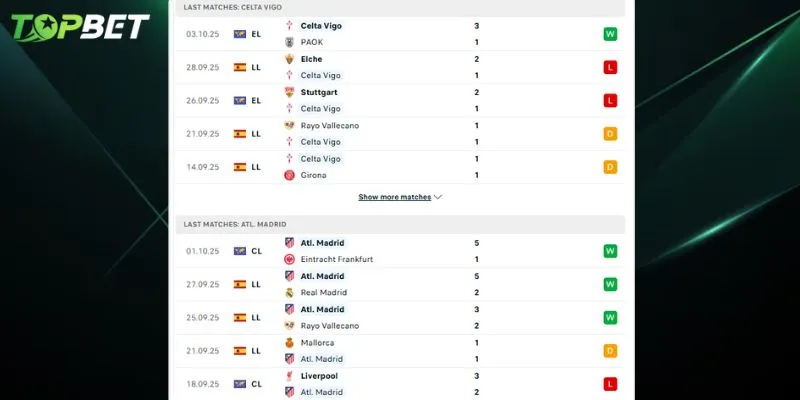Select the Last Matches: Atl. Madrid header
Screen dimensions: 800x400
point(228,224)
